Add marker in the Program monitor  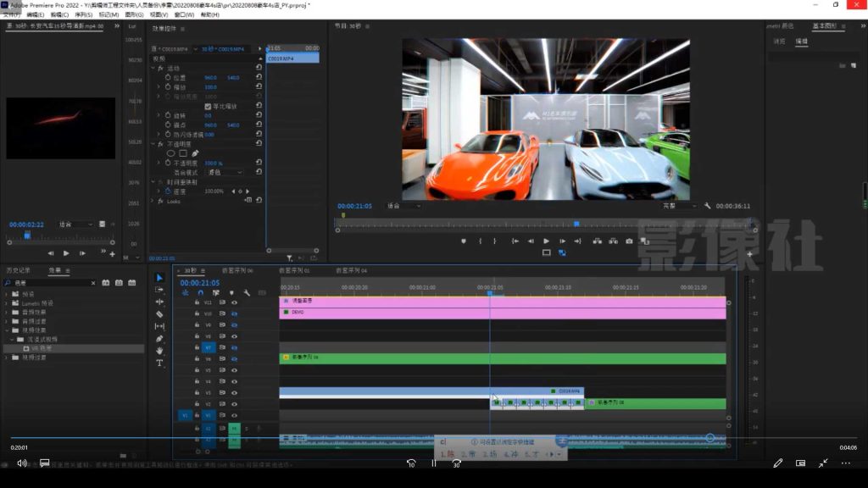pyautogui.click(x=464, y=241)
